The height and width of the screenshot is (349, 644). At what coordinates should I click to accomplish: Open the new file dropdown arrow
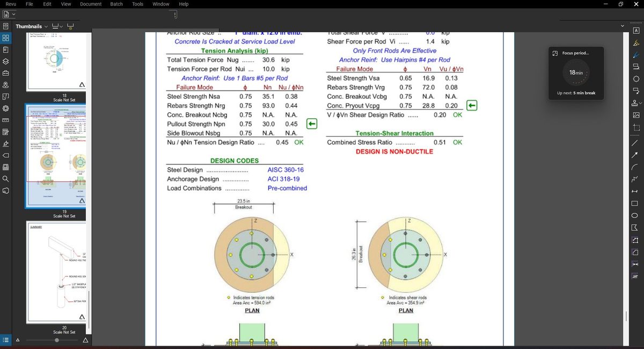tap(13, 14)
